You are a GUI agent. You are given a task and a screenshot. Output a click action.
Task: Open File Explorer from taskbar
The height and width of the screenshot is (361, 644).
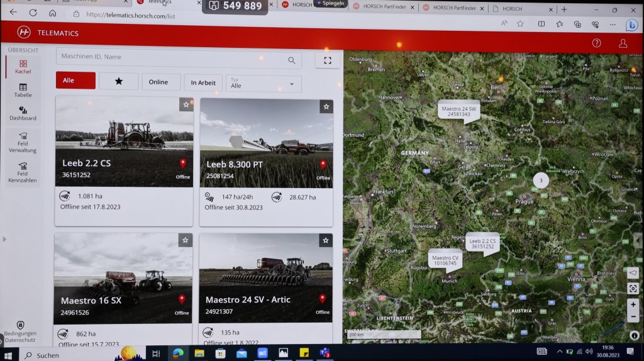click(x=199, y=353)
